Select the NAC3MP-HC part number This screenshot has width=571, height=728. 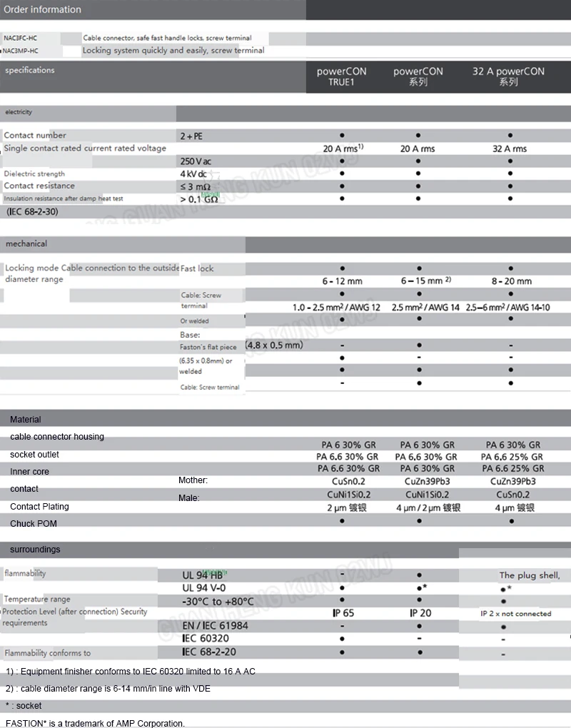(21, 51)
